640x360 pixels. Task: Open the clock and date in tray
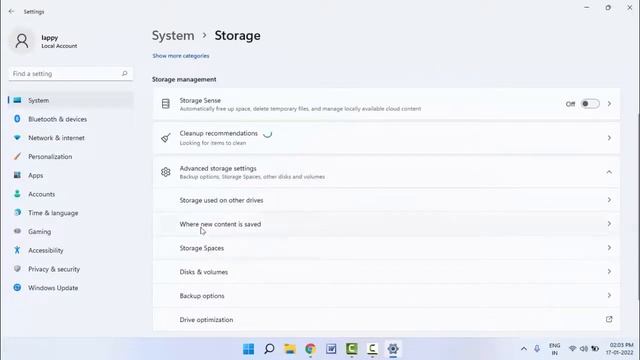click(x=620, y=349)
